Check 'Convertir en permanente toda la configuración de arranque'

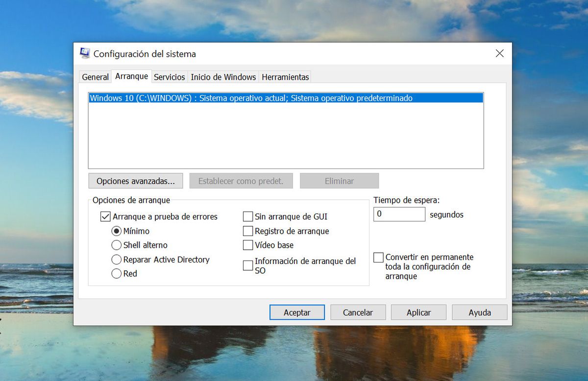coord(378,257)
